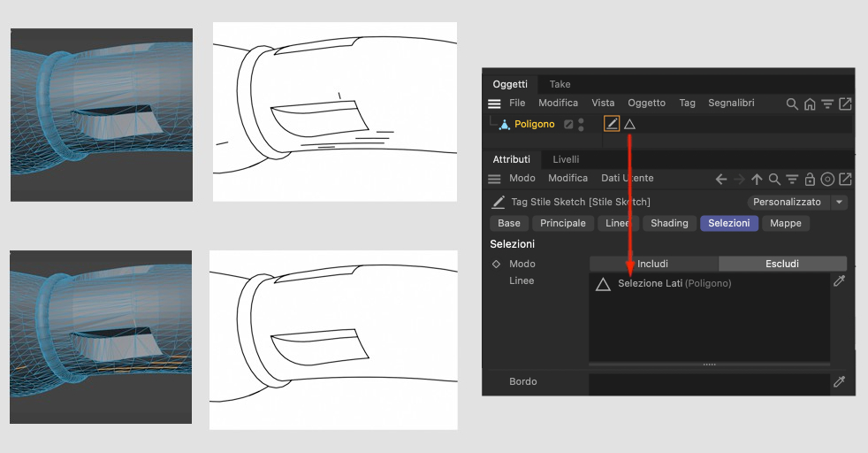The height and width of the screenshot is (453, 868).
Task: Open the Modo menu in Attributes panel
Action: pos(522,179)
